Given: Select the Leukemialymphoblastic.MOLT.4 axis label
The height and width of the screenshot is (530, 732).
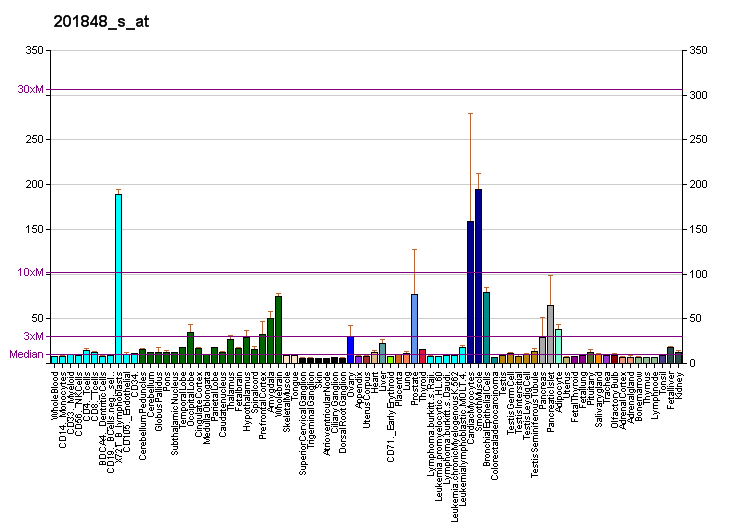Looking at the screenshot, I should pos(463,438).
